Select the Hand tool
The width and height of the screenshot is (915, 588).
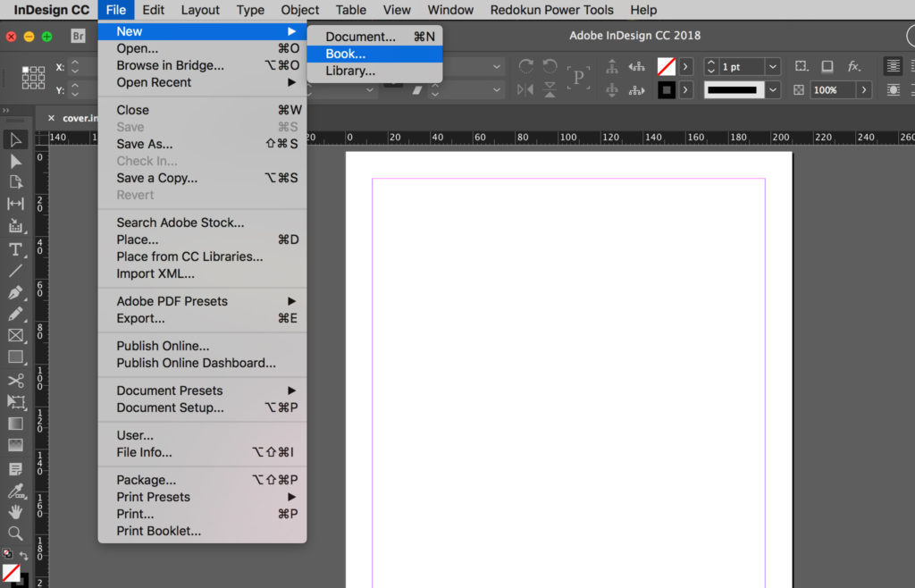tap(15, 512)
